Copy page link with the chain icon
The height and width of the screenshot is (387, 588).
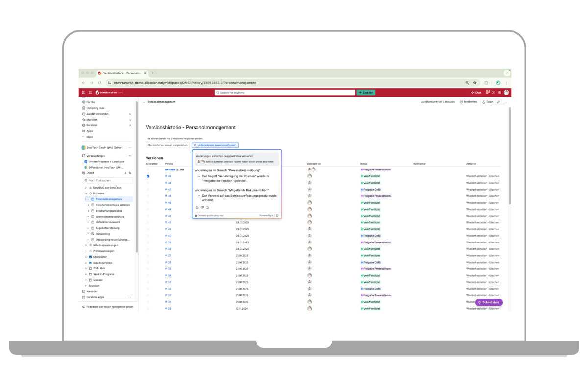tap(498, 102)
